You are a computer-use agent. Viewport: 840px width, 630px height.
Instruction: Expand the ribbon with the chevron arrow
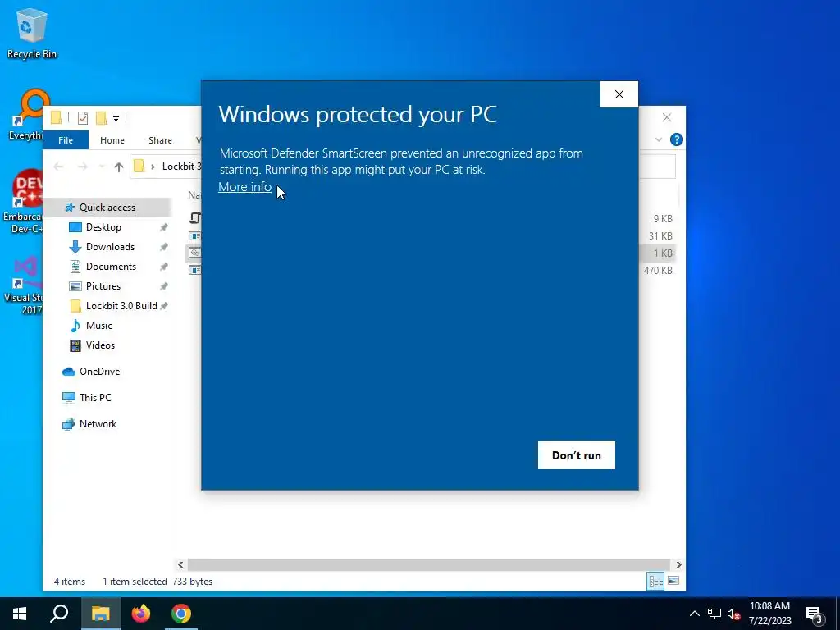(659, 139)
